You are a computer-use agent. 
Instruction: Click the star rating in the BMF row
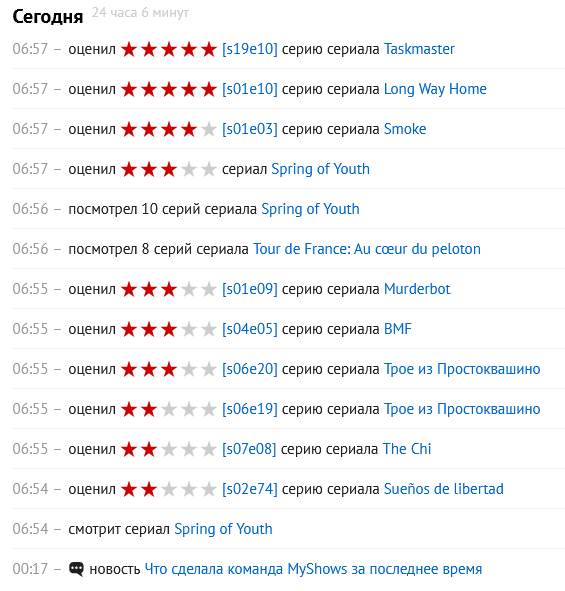pos(169,329)
